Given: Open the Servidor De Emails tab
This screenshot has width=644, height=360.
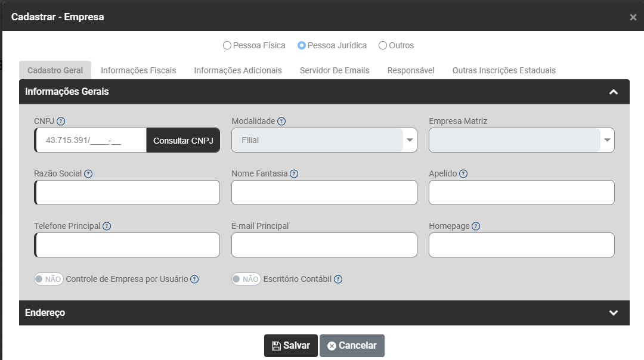Looking at the screenshot, I should pyautogui.click(x=335, y=70).
